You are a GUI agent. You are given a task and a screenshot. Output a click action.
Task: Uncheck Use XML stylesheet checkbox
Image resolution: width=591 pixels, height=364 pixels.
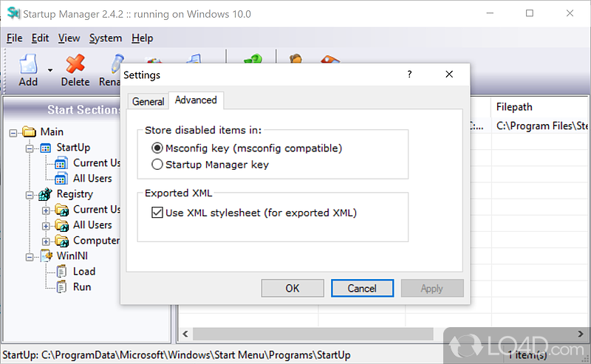157,213
